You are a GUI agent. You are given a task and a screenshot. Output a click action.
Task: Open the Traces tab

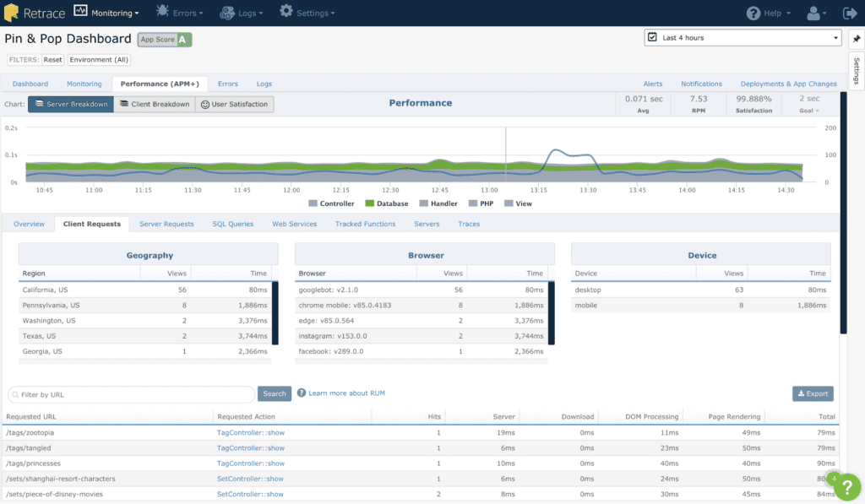pos(469,224)
